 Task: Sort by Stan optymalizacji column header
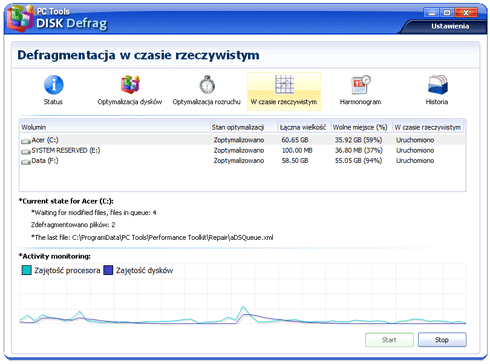pos(244,127)
